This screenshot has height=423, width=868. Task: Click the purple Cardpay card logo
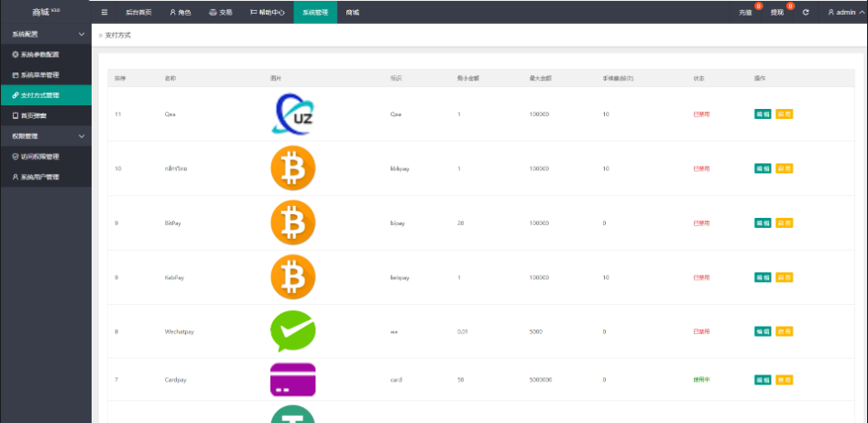tap(292, 380)
